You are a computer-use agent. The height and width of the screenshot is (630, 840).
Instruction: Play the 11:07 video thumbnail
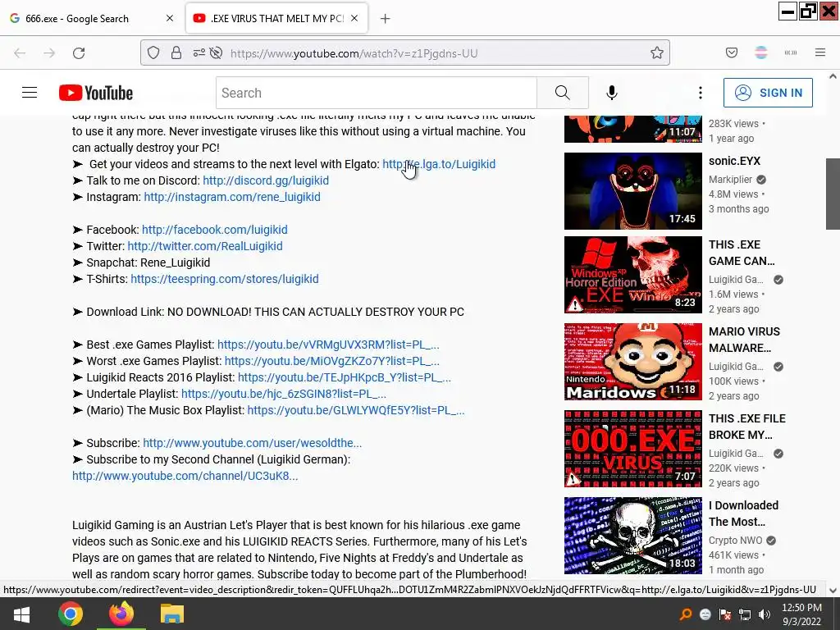coord(632,129)
